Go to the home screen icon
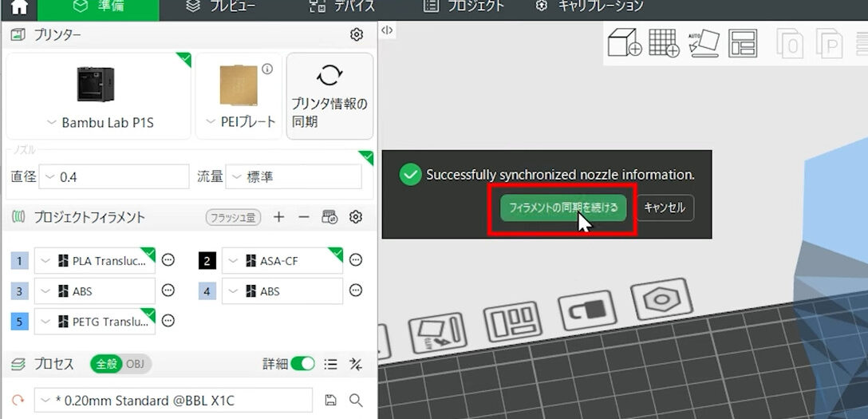The height and width of the screenshot is (419, 868). [19, 6]
